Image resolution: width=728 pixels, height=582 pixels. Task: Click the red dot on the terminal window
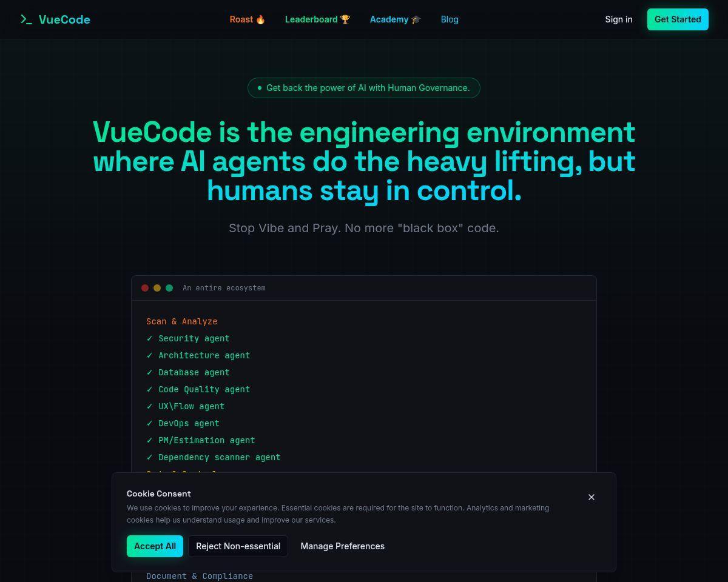click(145, 288)
